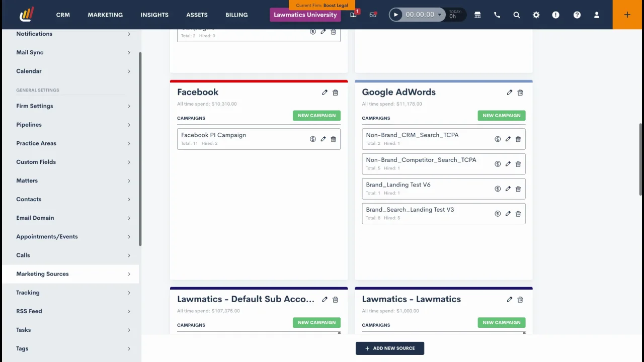Edit Brand_Search_Landing Test V3 campaign
The width and height of the screenshot is (644, 362).
click(508, 214)
